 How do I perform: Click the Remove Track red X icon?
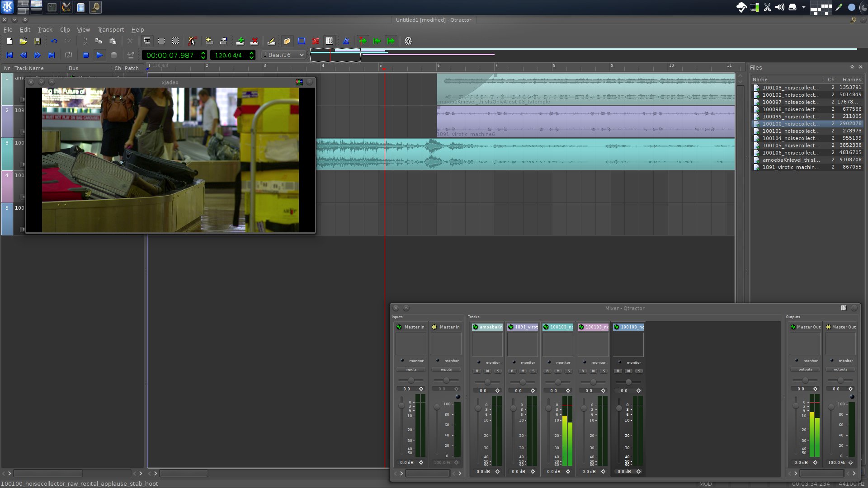point(254,41)
